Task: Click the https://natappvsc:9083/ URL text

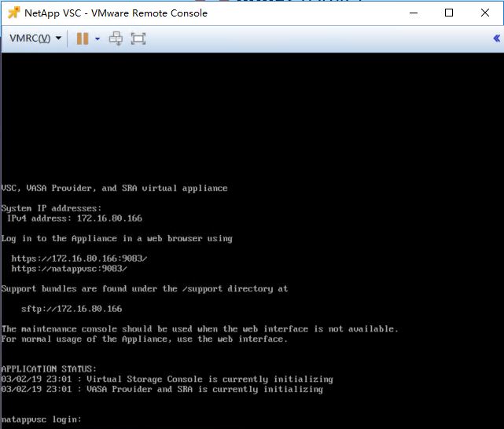Action: tap(69, 269)
